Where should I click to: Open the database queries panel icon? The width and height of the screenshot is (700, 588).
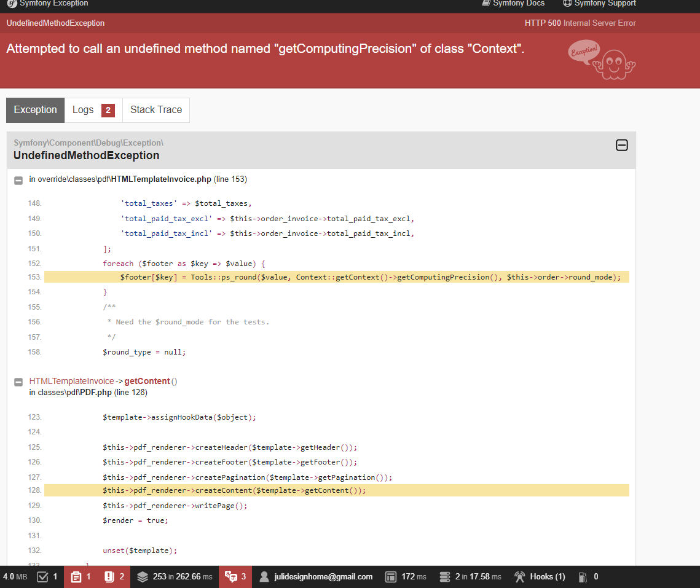pos(446,577)
